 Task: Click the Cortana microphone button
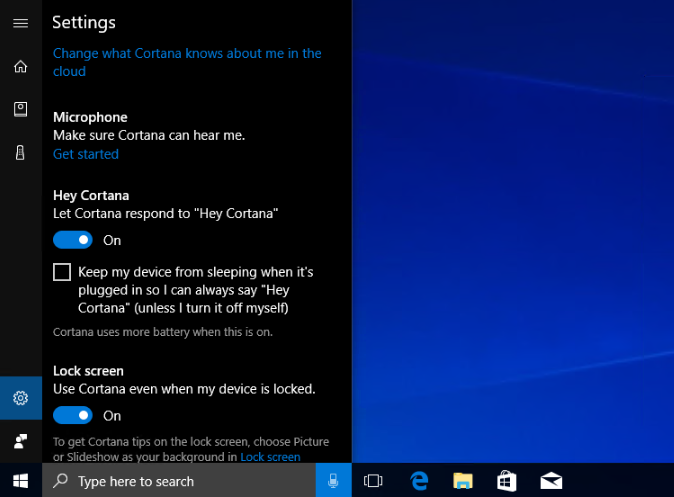(334, 481)
